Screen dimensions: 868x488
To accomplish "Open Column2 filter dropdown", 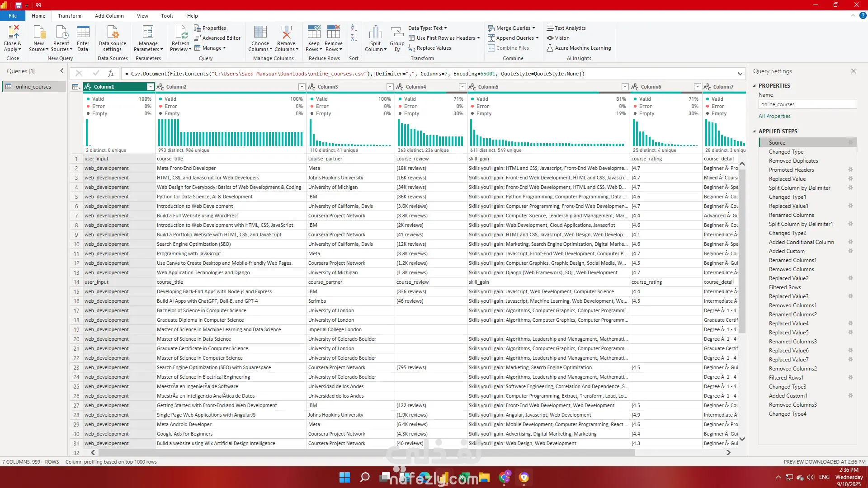I will [302, 87].
